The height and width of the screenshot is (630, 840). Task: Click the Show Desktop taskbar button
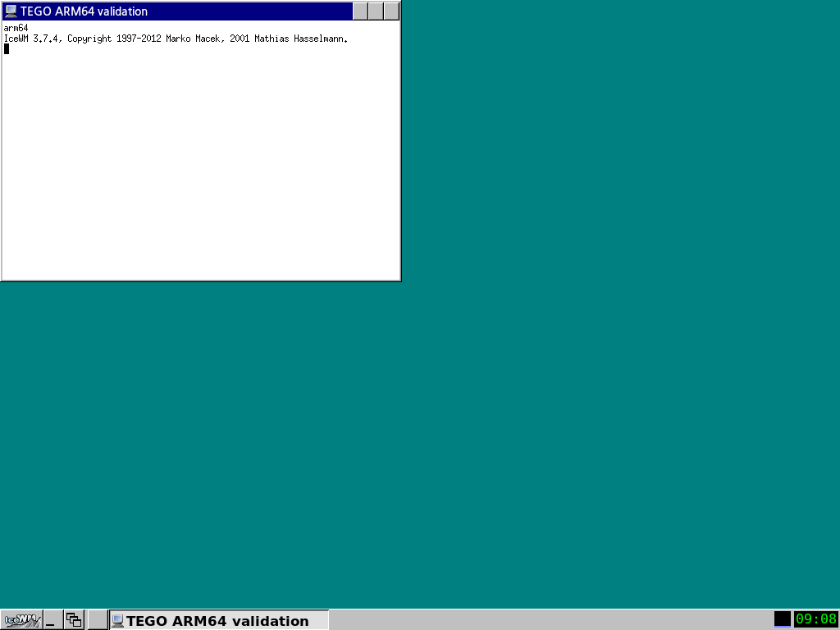(x=52, y=620)
